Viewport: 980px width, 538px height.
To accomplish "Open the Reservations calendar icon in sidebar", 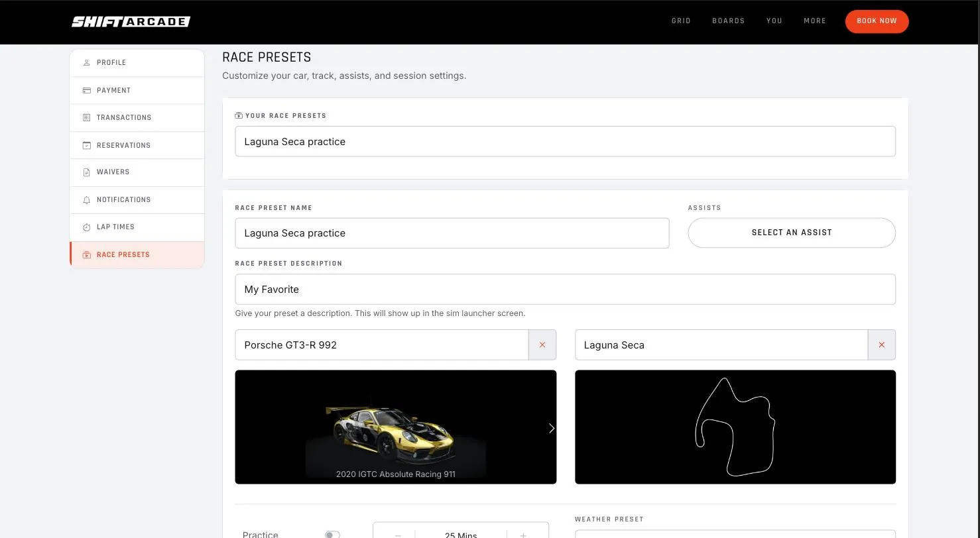I will [x=86, y=145].
